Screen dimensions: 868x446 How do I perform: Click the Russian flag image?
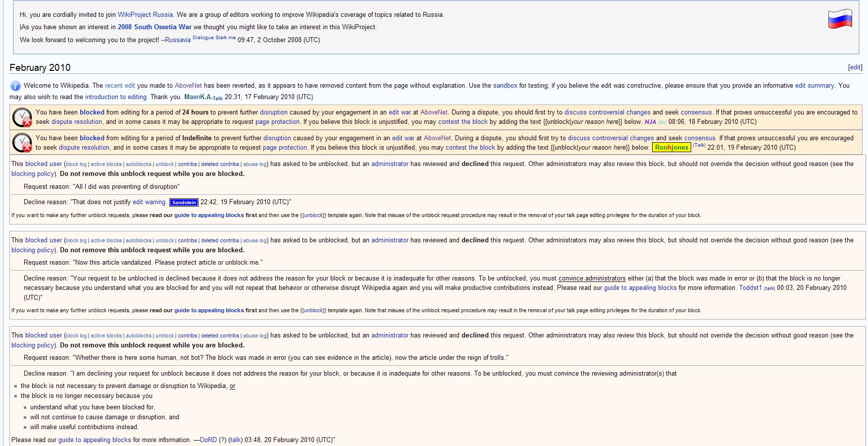[x=840, y=19]
